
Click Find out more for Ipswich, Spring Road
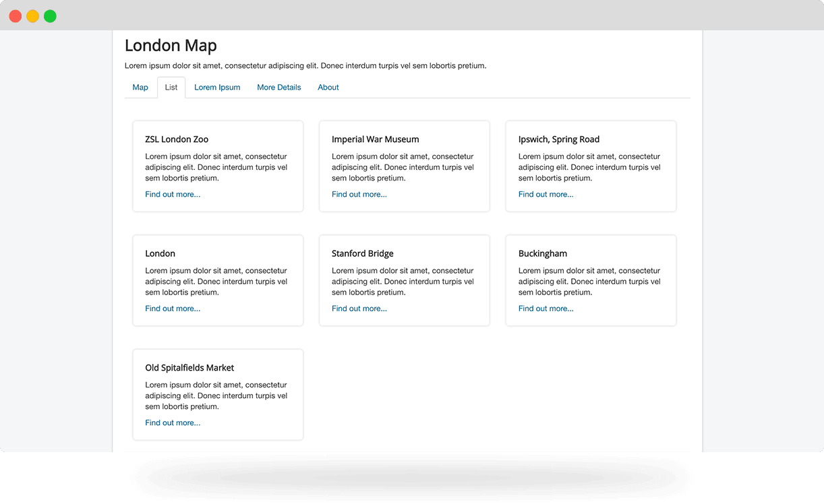(546, 195)
